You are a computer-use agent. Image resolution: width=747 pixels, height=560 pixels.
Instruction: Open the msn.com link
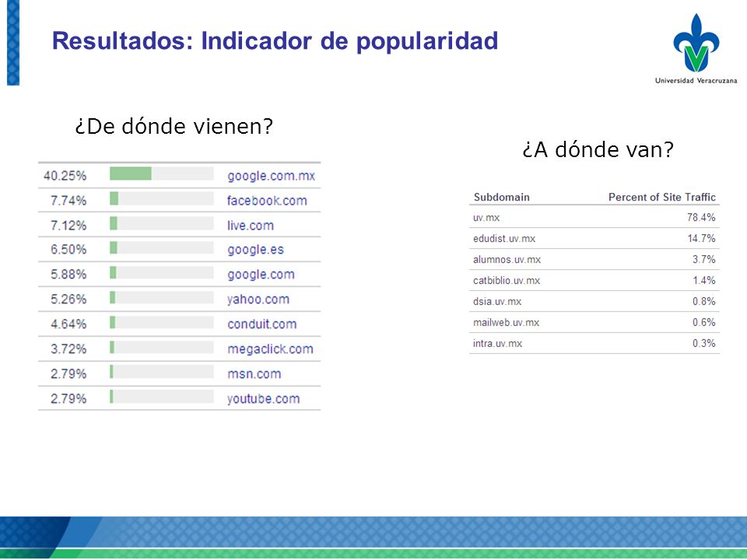pos(254,374)
